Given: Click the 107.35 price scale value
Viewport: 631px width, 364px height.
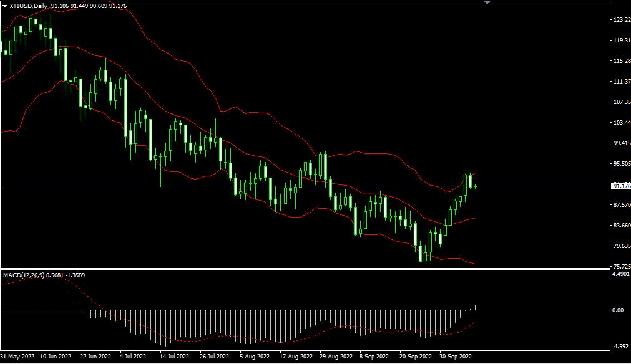Looking at the screenshot, I should click(x=622, y=102).
